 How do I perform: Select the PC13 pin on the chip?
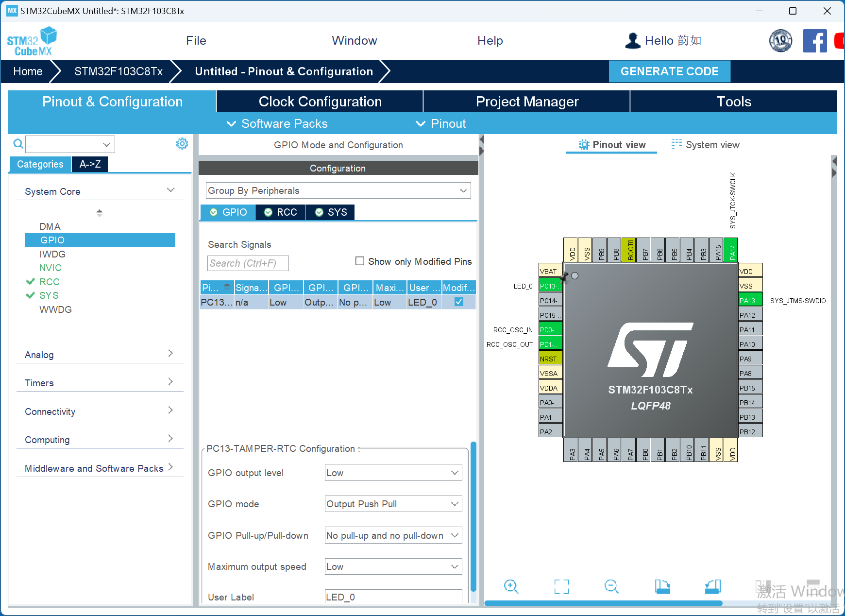pos(550,286)
